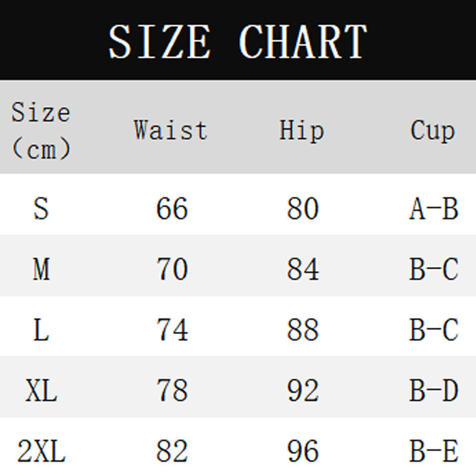Image resolution: width=476 pixels, height=476 pixels.
Task: Select the M size row label
Action: pyautogui.click(x=40, y=270)
